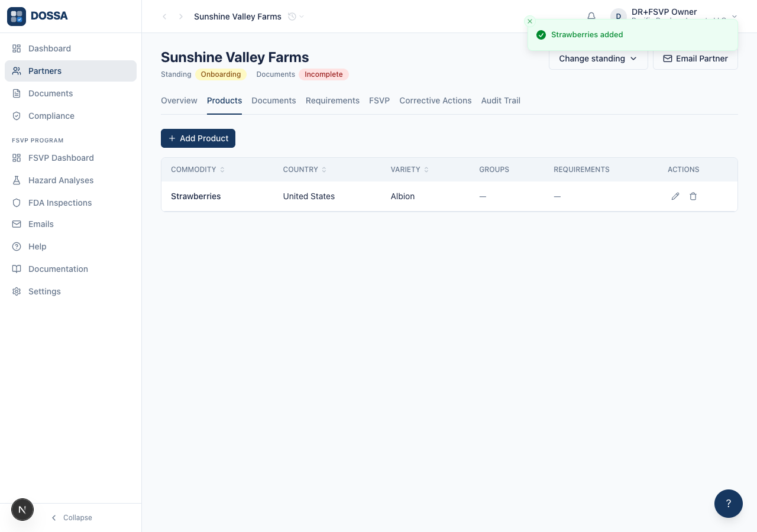Open Emails in the sidebar
The height and width of the screenshot is (532, 757).
[70, 224]
